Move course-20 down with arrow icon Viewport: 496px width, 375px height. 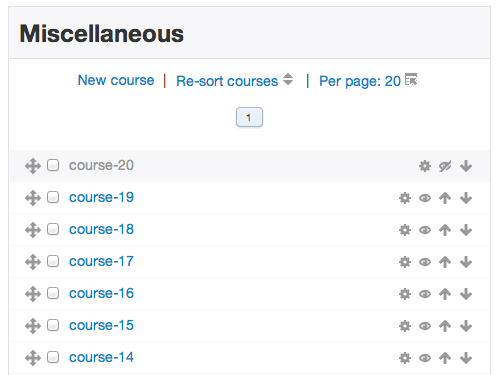pos(466,166)
